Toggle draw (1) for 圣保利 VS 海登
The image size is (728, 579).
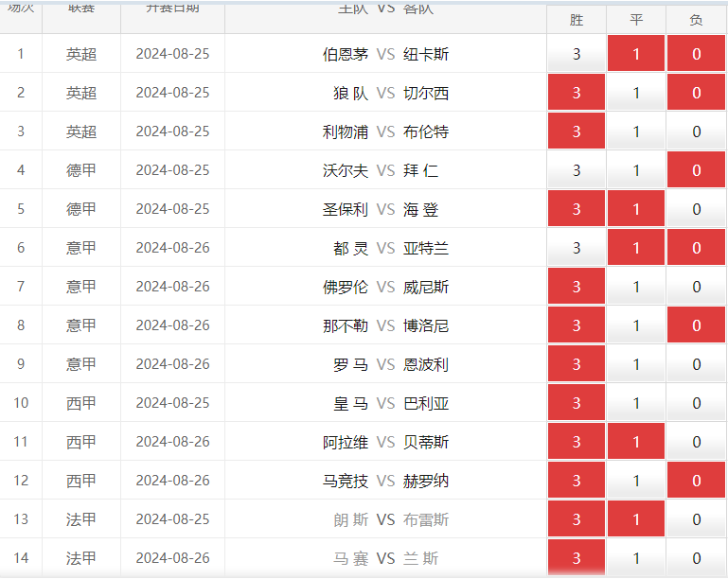(x=636, y=209)
